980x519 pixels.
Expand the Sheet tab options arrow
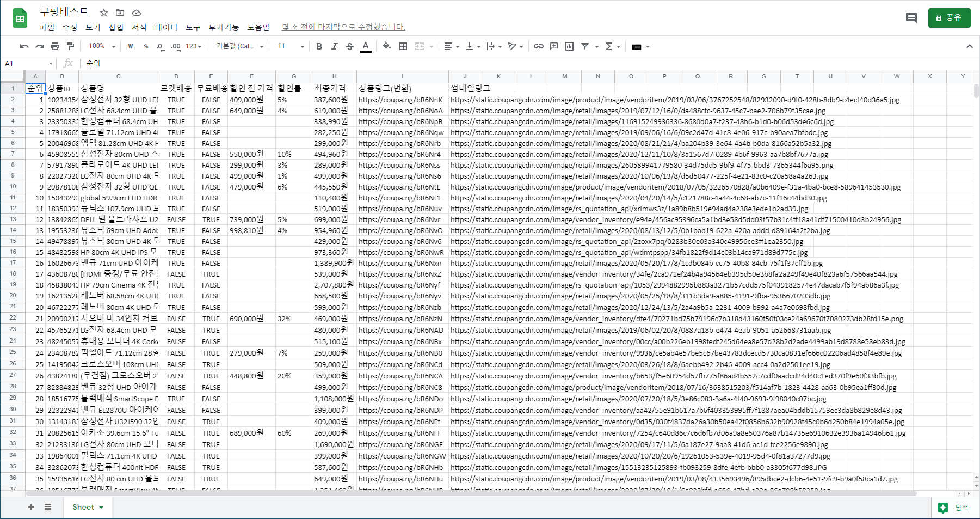coord(101,508)
